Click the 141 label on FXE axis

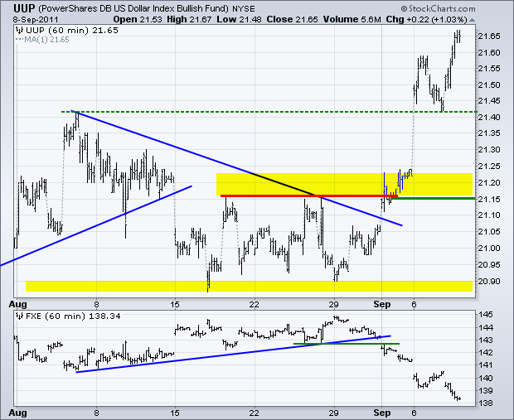(486, 365)
